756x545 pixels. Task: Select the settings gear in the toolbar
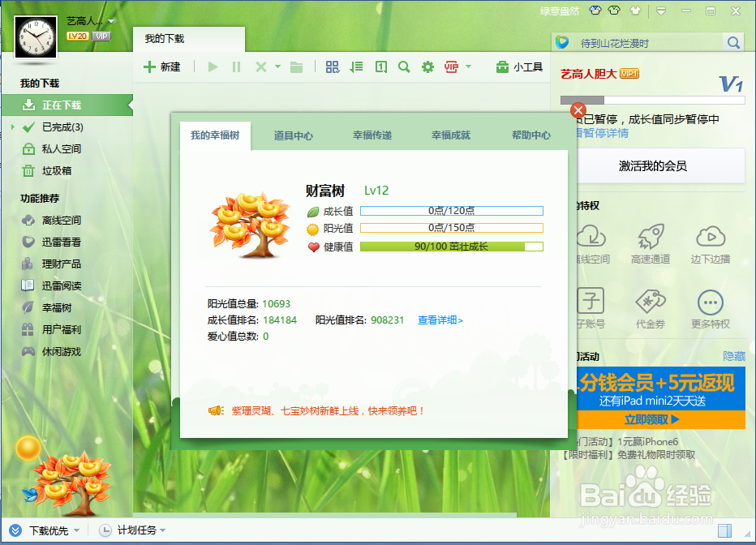(x=427, y=67)
